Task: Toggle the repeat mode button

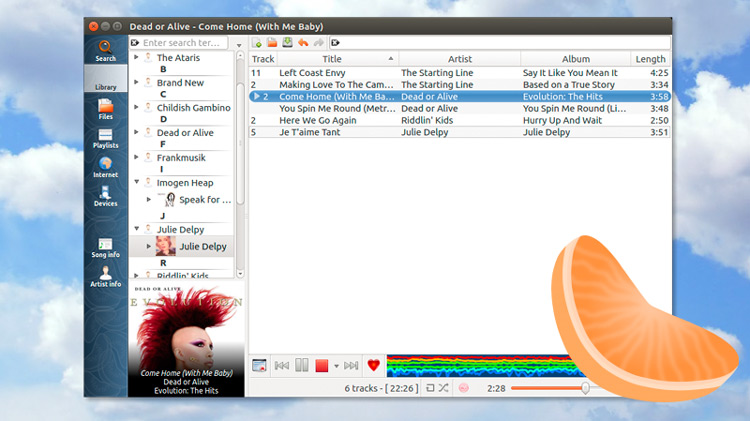Action: coord(429,387)
